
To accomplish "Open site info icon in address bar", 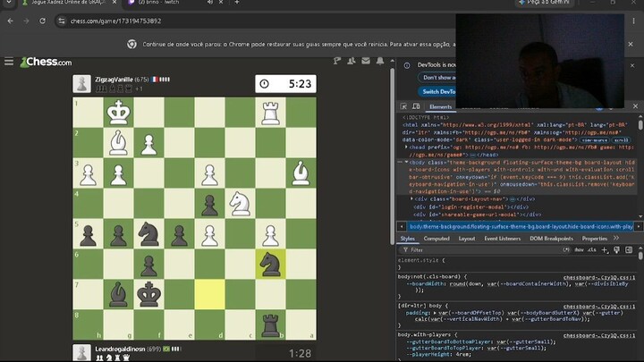I will (x=62, y=21).
